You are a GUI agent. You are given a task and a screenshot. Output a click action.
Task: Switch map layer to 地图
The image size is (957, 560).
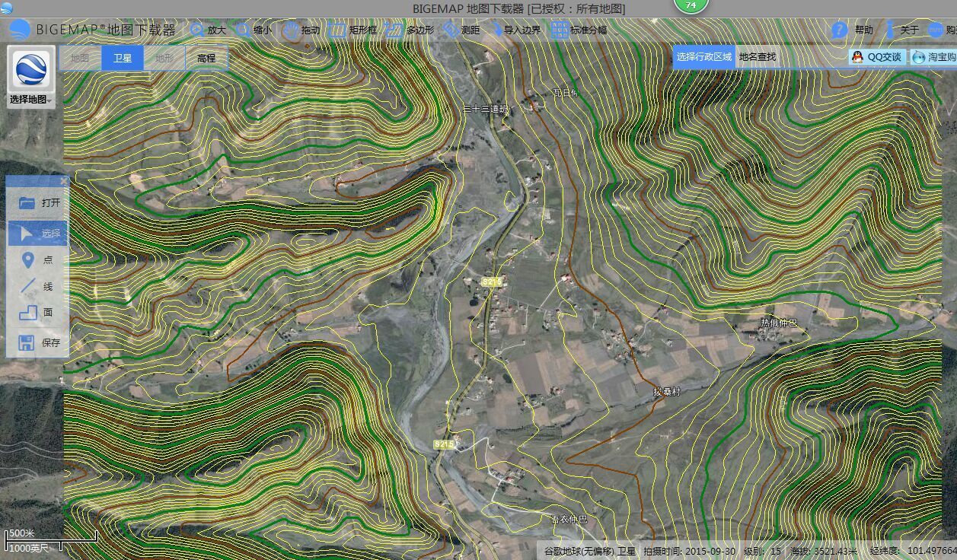click(80, 58)
